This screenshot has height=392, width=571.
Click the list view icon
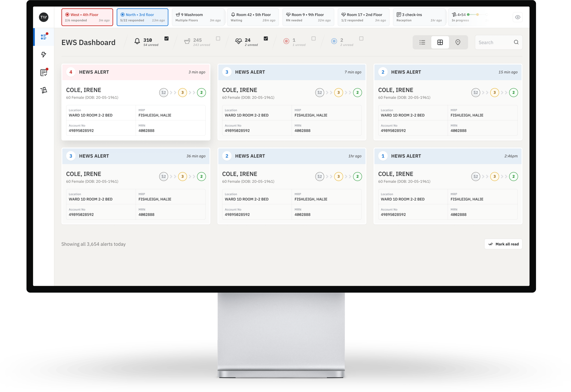click(423, 43)
